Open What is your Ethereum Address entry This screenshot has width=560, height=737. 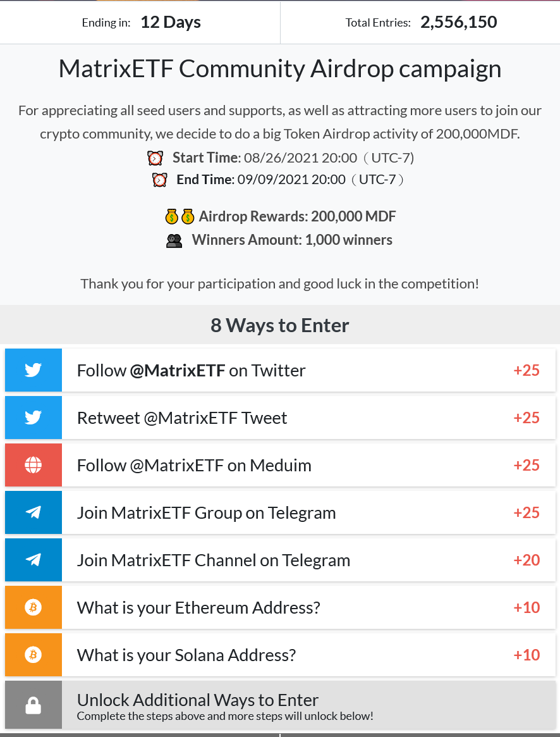click(x=281, y=607)
